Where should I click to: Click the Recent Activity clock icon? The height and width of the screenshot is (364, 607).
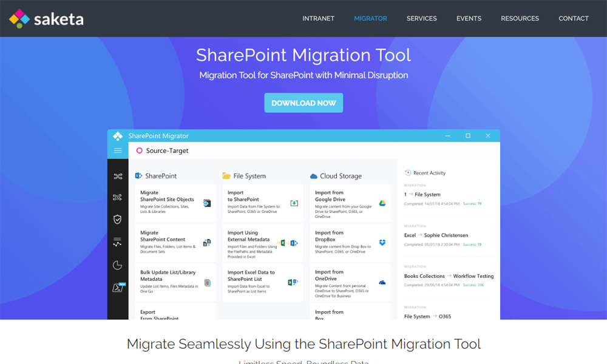(x=408, y=173)
